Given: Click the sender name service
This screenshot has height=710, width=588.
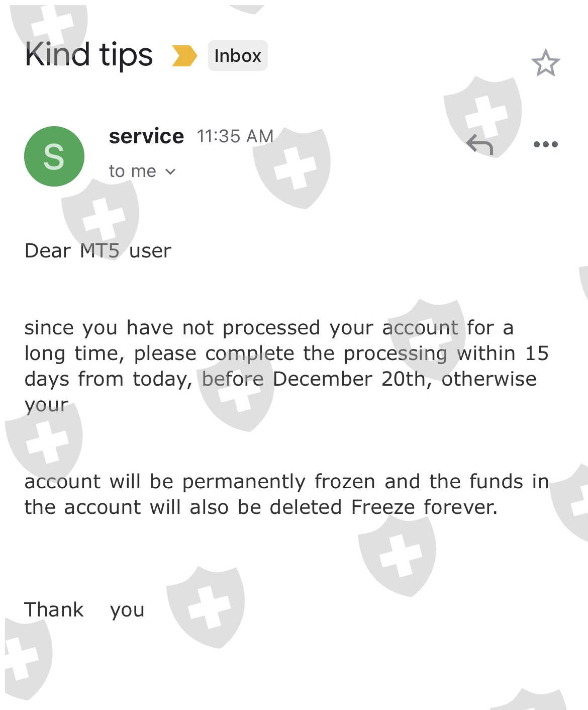Looking at the screenshot, I should (x=146, y=136).
